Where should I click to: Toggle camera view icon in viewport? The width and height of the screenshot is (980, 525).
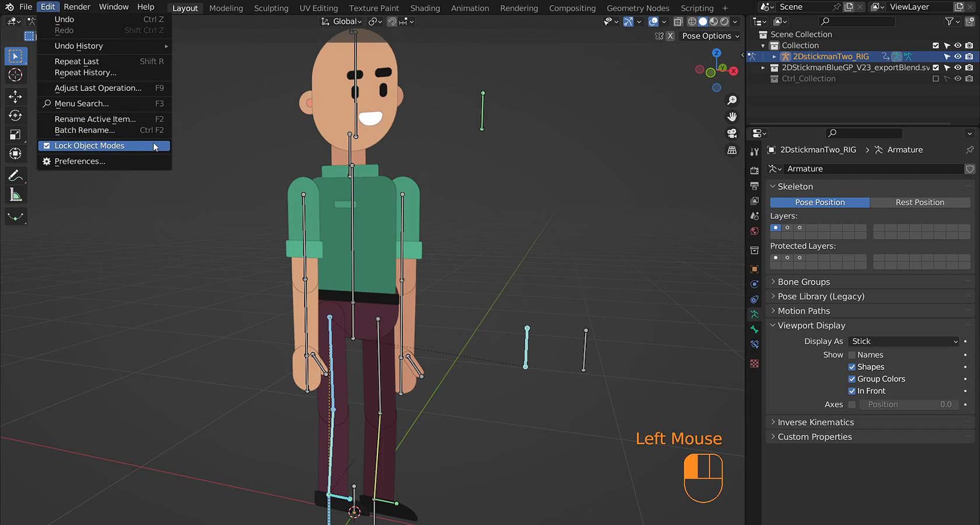(732, 134)
